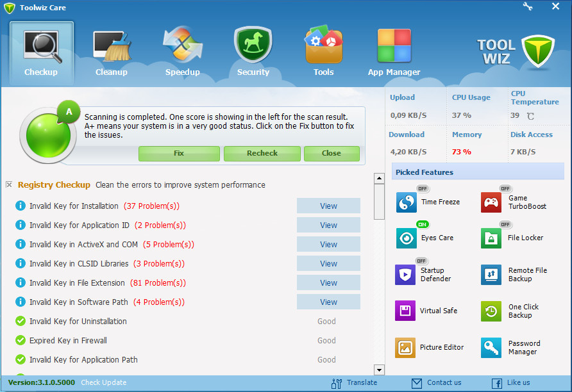Click the Recheck button
Screen dimensions: 572x392
point(262,153)
